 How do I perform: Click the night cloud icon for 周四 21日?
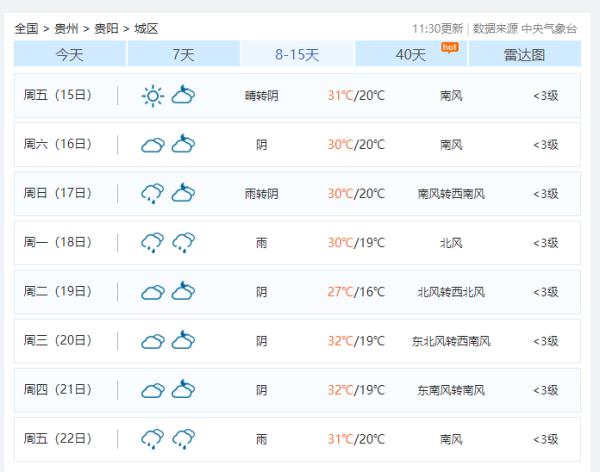[183, 389]
